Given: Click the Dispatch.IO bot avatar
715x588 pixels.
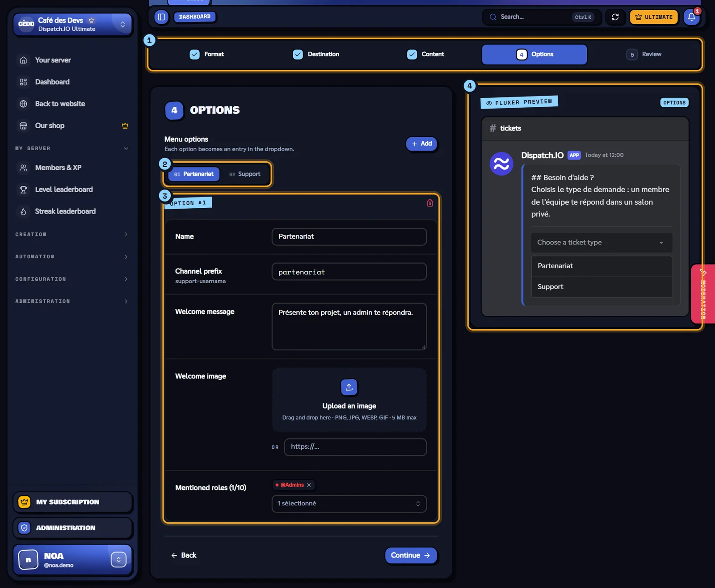Looking at the screenshot, I should pyautogui.click(x=501, y=164).
